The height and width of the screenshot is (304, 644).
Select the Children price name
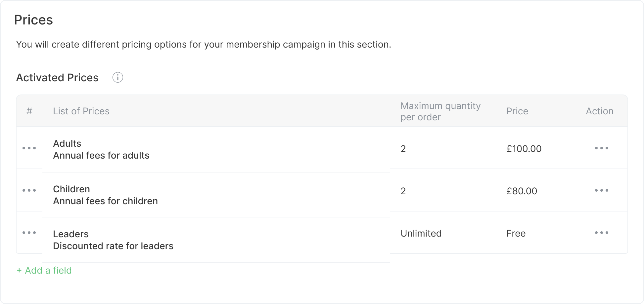(x=71, y=189)
